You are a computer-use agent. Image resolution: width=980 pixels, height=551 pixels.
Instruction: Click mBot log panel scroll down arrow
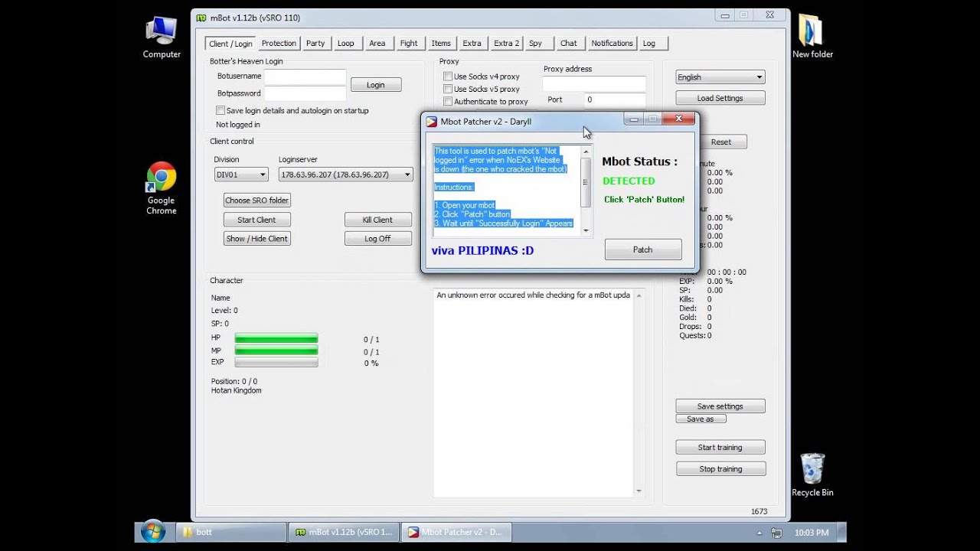click(639, 491)
